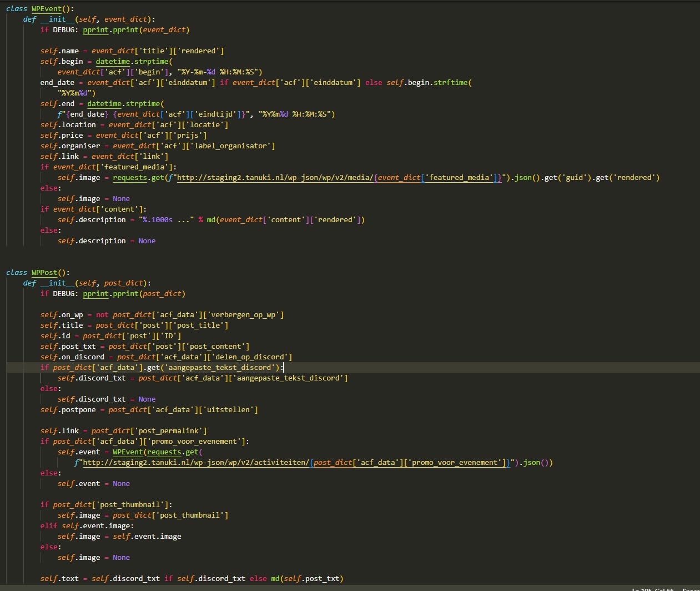Click the end_date variable being assigned
Image resolution: width=700 pixels, height=591 pixels.
point(57,83)
